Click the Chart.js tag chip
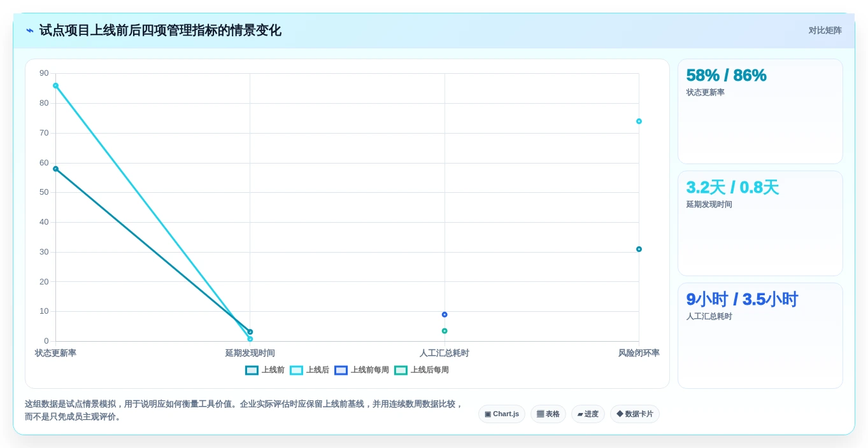Viewport: 868px width, 448px height. (x=502, y=414)
